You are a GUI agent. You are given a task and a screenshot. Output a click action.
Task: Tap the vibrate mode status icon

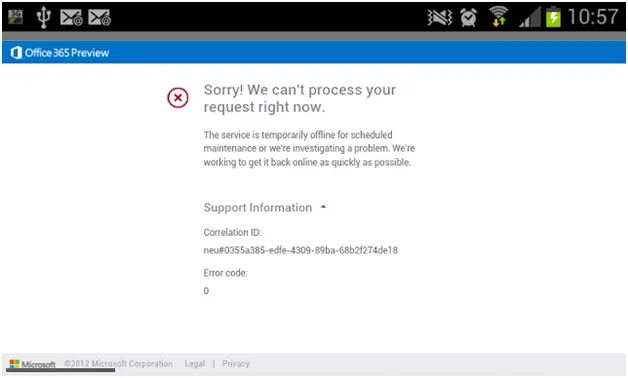440,17
